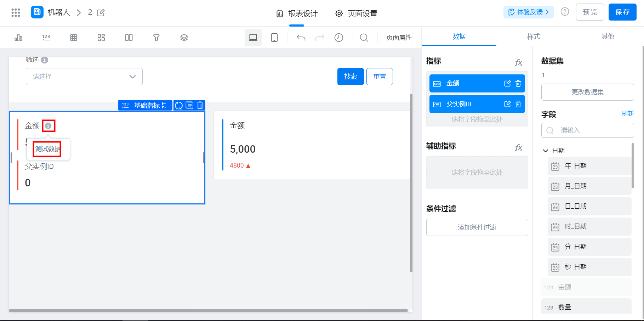Edit the 父实例ID indicator
This screenshot has height=321, width=644.
point(507,104)
